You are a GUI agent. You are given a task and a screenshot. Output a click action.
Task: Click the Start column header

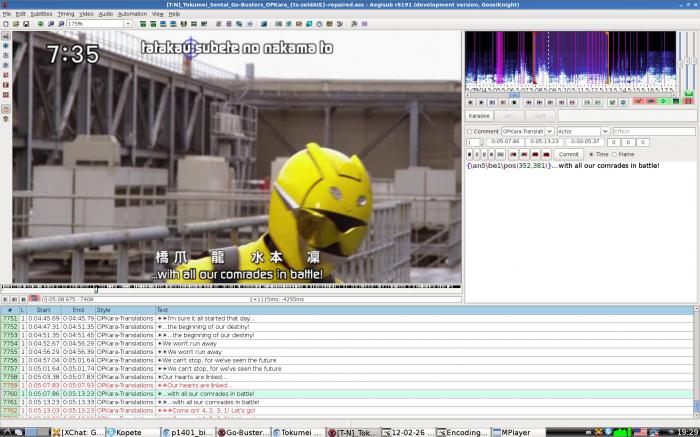click(x=43, y=310)
